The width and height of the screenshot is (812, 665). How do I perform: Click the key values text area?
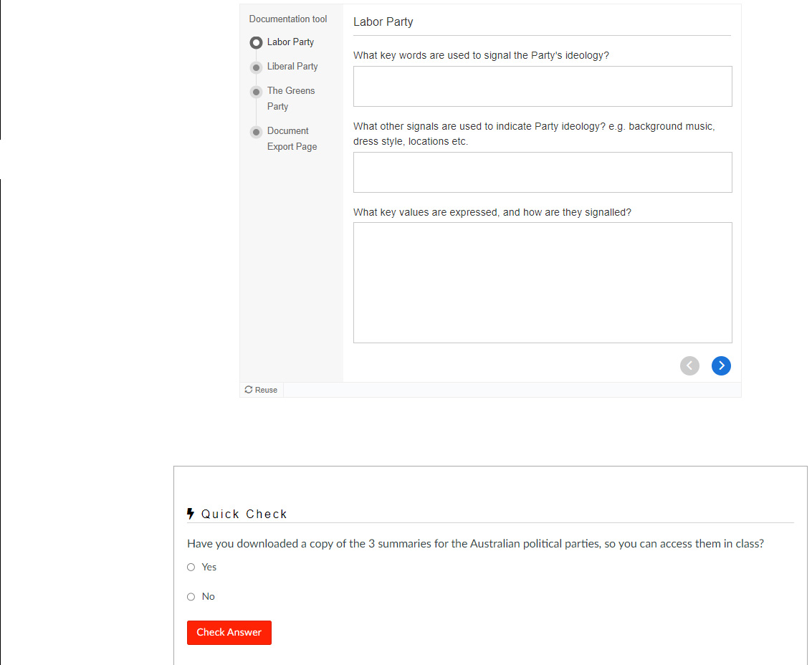click(x=543, y=283)
